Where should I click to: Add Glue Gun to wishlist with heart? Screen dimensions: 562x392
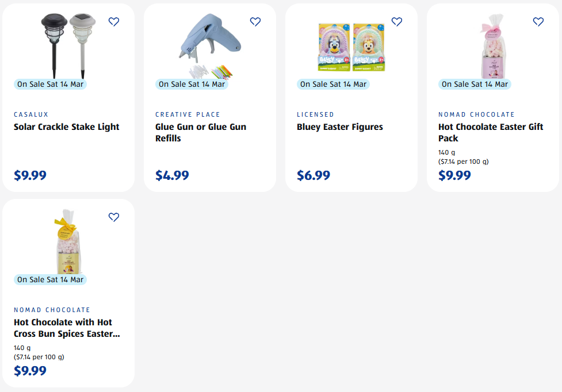pos(255,22)
